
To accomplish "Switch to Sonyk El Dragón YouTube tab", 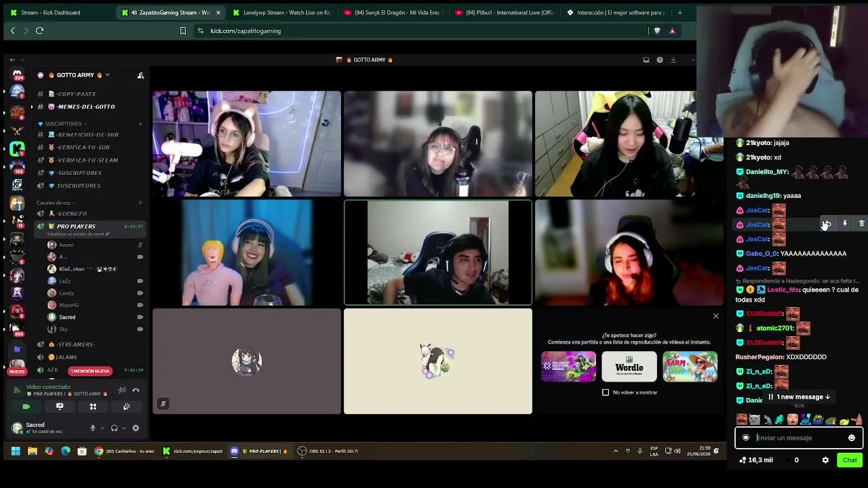I will coord(392,12).
